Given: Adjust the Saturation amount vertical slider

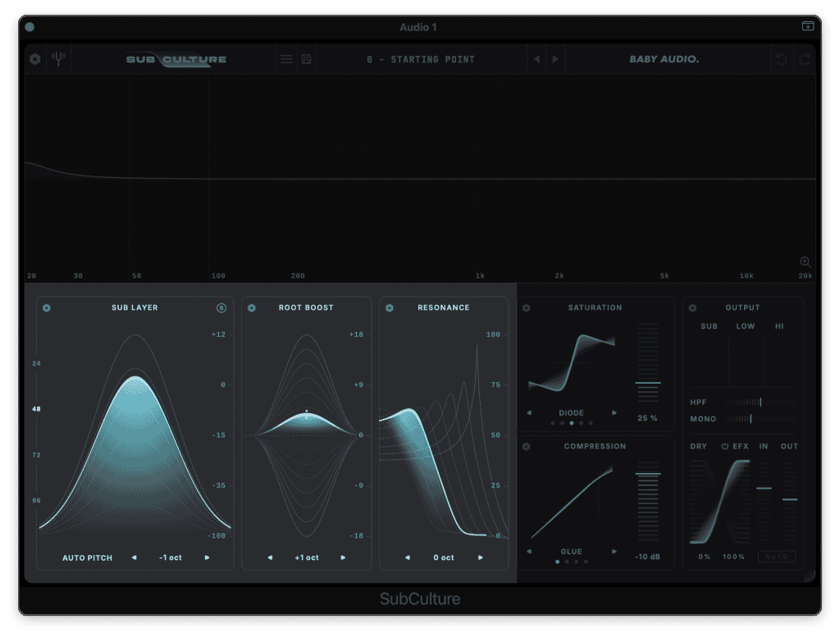Looking at the screenshot, I should pos(648,362).
